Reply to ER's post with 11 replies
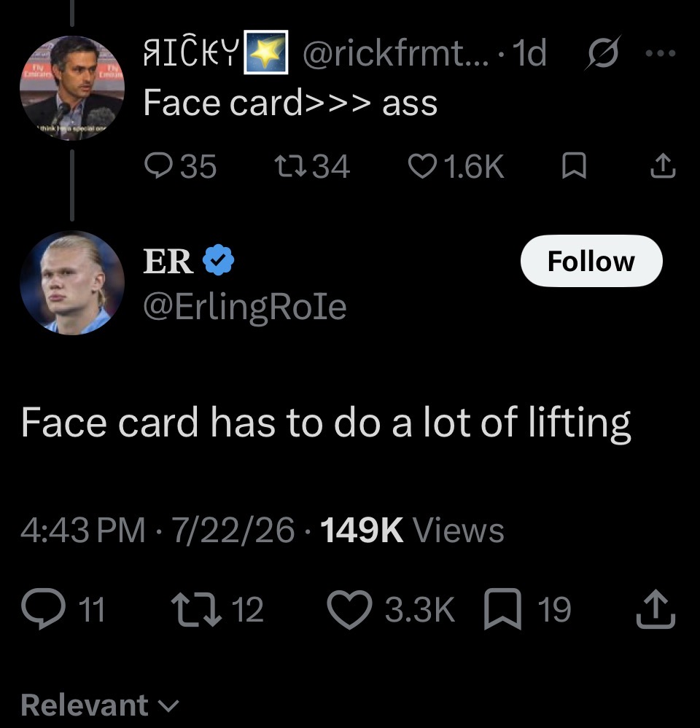700x728 pixels. (x=63, y=608)
